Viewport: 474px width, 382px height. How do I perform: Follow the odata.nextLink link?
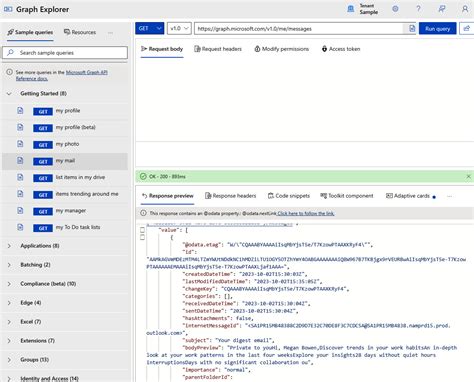click(306, 213)
